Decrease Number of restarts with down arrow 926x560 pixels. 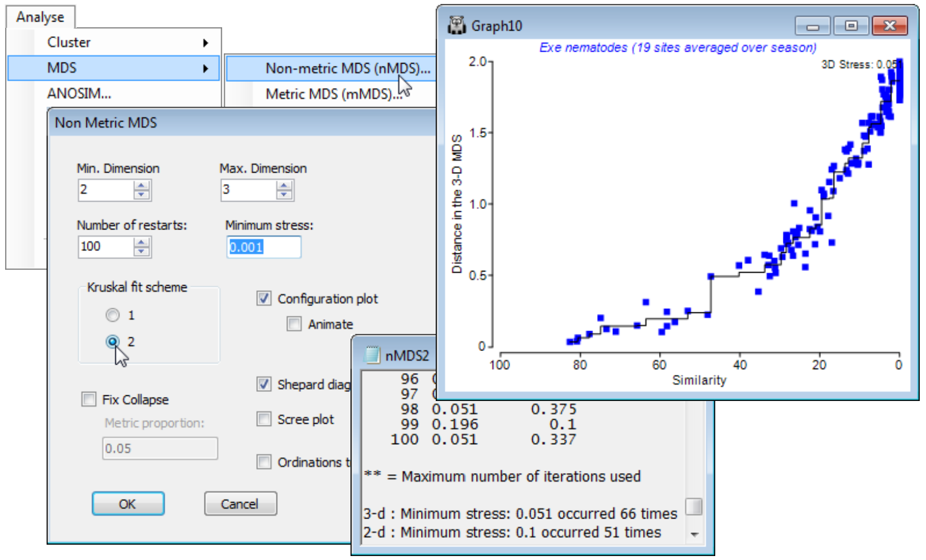(x=141, y=252)
